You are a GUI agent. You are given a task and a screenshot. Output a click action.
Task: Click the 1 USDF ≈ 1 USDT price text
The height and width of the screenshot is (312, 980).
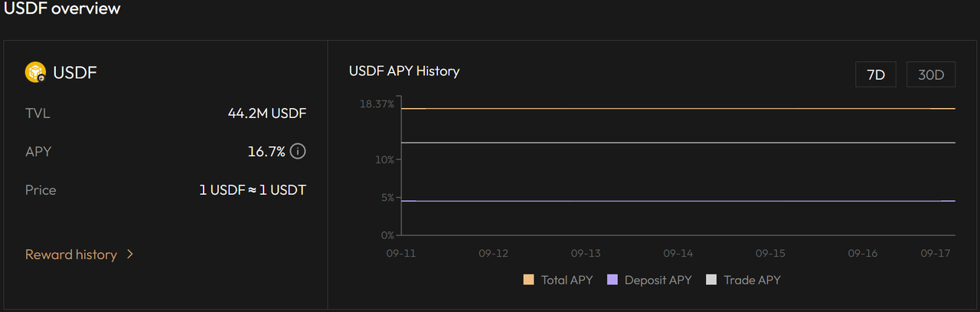[x=253, y=190]
